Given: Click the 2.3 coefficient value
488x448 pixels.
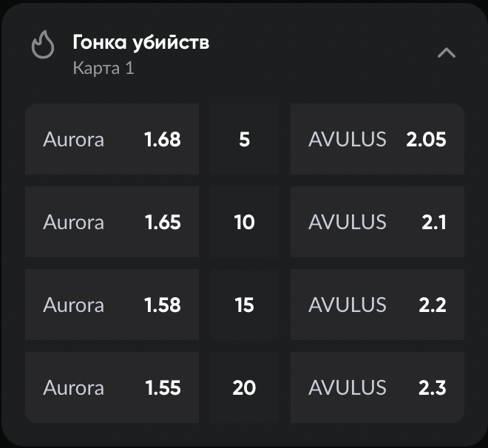Looking at the screenshot, I should pyautogui.click(x=433, y=387).
